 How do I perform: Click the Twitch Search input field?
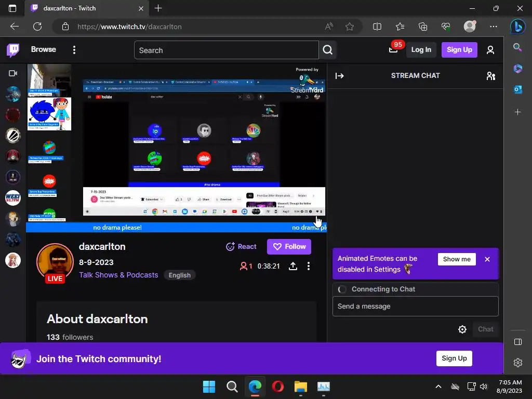tap(227, 50)
